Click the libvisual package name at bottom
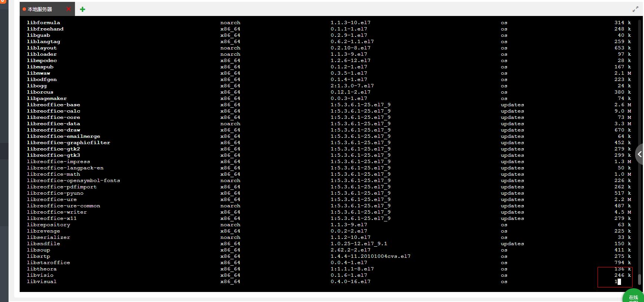The width and height of the screenshot is (644, 302). 42,282
